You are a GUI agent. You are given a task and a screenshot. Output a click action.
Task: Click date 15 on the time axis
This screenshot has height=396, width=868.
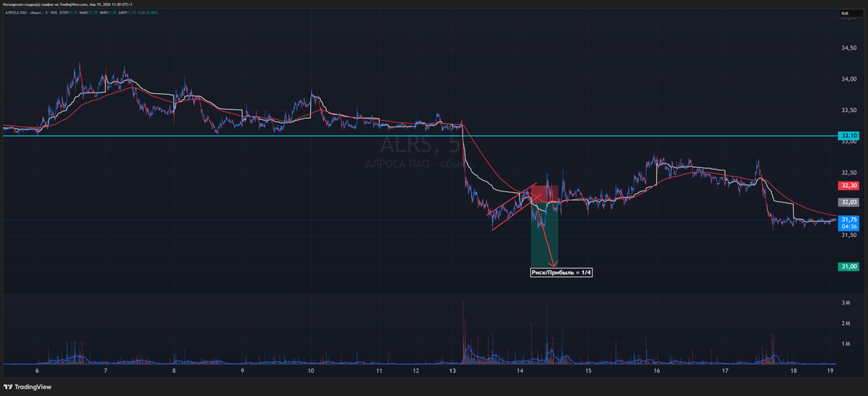tap(589, 371)
